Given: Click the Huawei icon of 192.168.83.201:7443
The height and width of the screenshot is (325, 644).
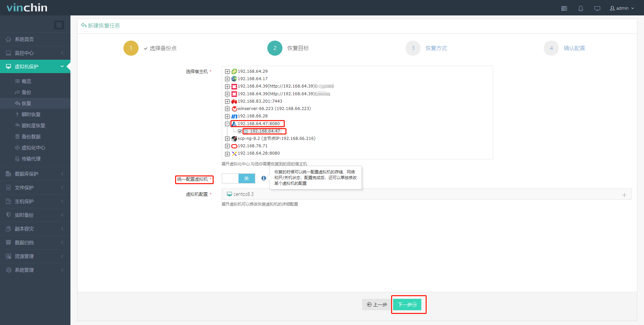Looking at the screenshot, I should pos(234,101).
